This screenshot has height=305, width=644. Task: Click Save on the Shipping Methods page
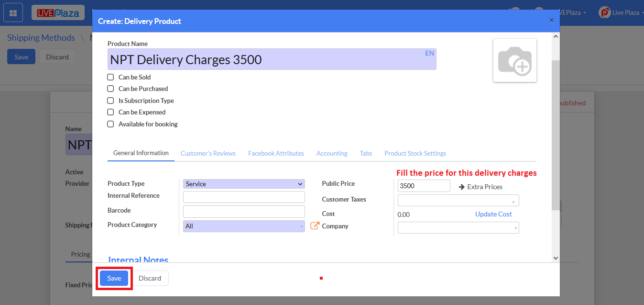21,56
